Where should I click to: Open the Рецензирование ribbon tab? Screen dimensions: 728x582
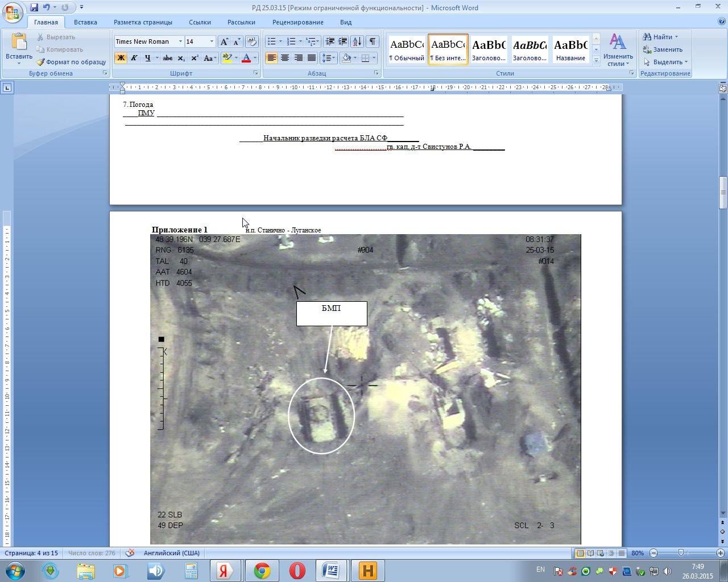(297, 22)
